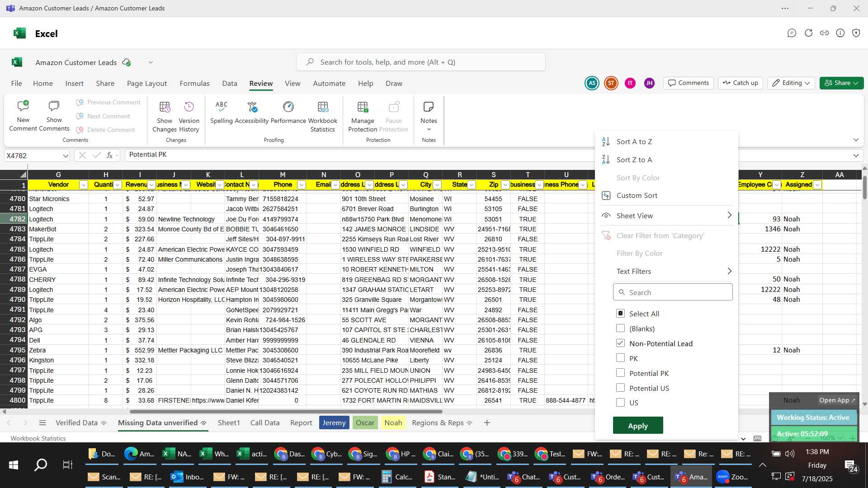
Task: Switch to the Jeremy sheet tab
Action: pyautogui.click(x=334, y=423)
